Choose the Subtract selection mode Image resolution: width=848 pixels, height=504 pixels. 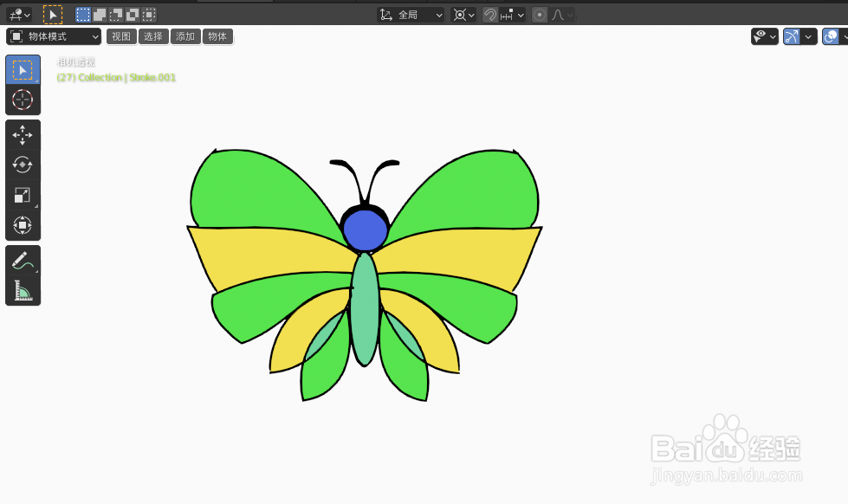(116, 15)
